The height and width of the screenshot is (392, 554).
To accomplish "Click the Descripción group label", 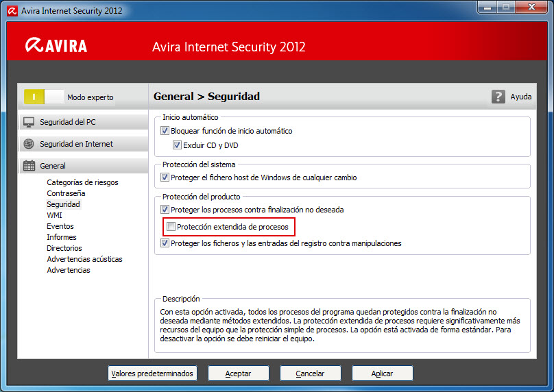I will click(181, 299).
